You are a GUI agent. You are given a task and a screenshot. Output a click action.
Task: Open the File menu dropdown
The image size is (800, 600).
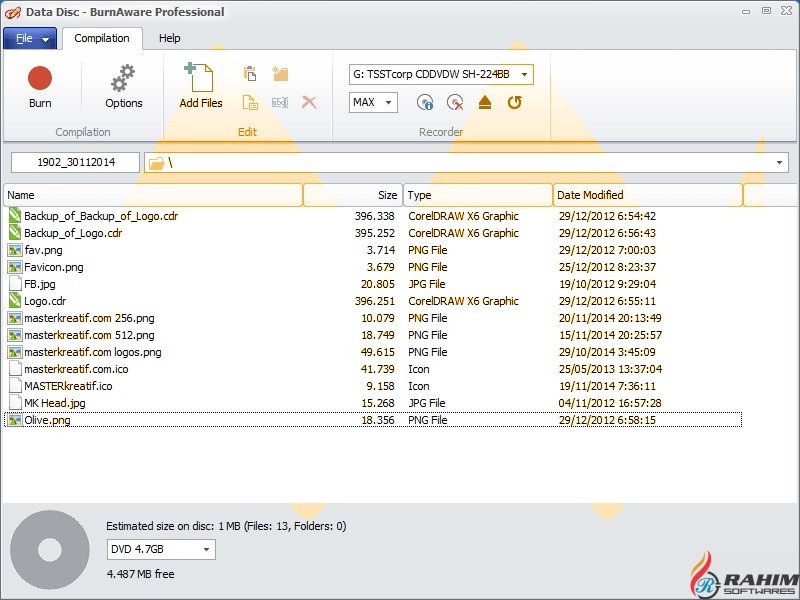pyautogui.click(x=30, y=38)
